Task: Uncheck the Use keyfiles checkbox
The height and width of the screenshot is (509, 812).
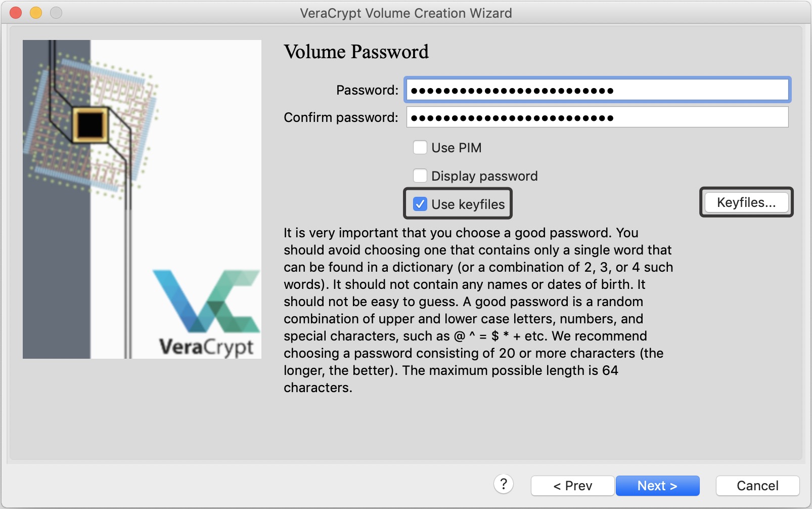Action: pyautogui.click(x=420, y=204)
